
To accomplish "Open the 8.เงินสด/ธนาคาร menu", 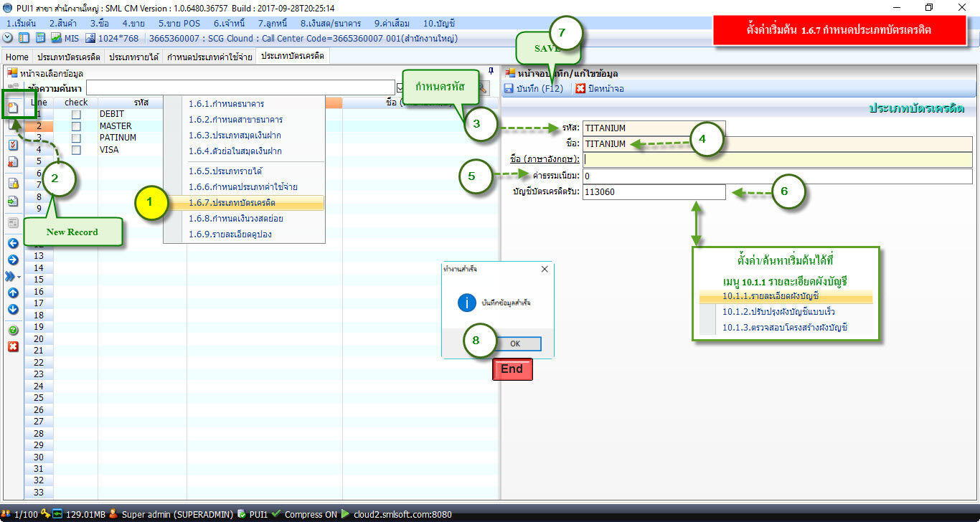I will (331, 24).
